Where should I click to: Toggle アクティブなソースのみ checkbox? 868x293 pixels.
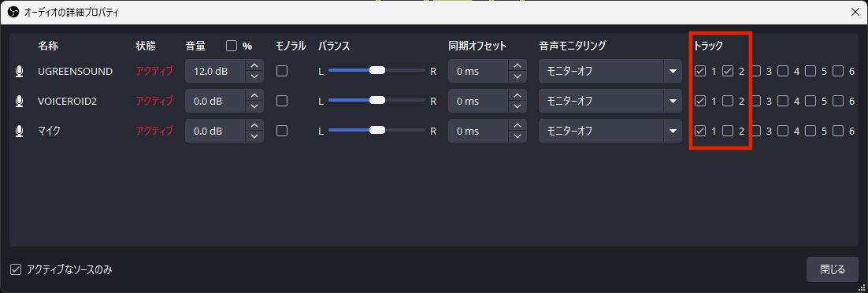point(16,269)
